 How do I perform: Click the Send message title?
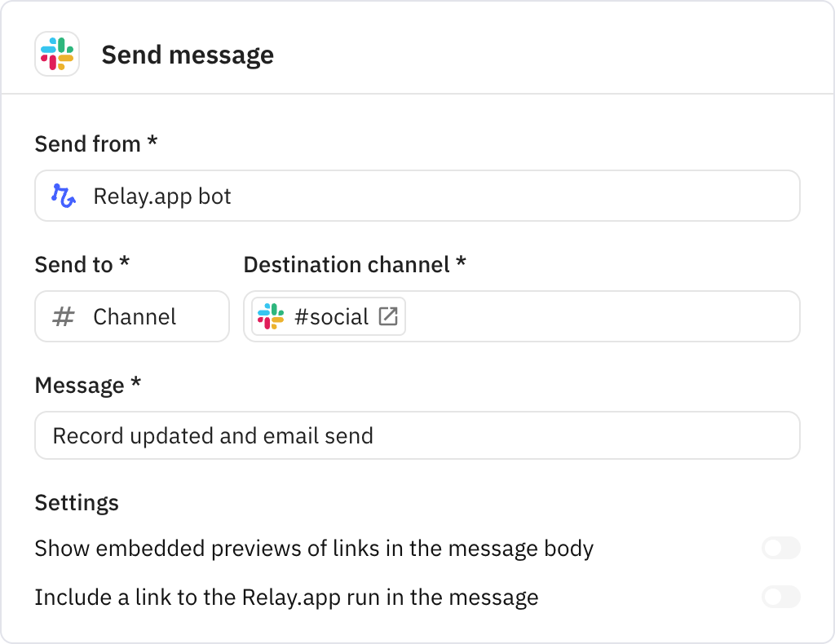[x=188, y=55]
